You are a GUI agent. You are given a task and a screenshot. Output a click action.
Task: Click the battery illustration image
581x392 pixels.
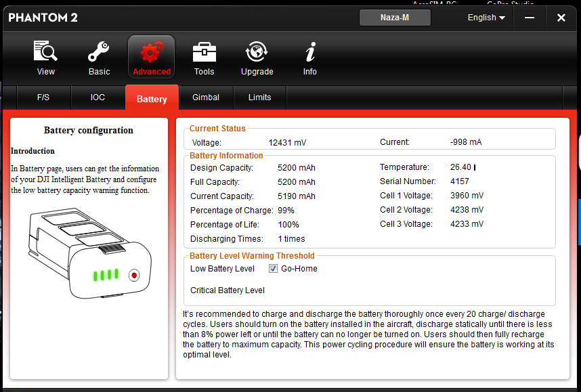[x=90, y=253]
